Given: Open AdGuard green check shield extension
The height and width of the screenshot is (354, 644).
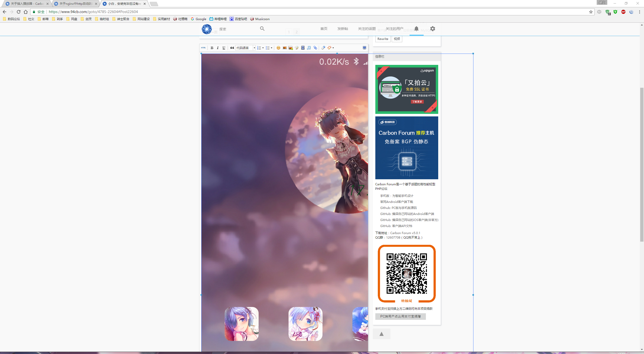Looking at the screenshot, I should tap(608, 12).
